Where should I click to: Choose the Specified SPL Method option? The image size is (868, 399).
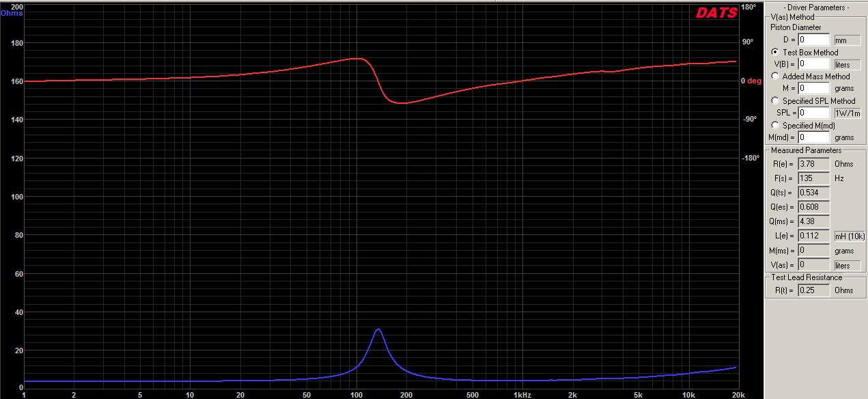point(775,101)
